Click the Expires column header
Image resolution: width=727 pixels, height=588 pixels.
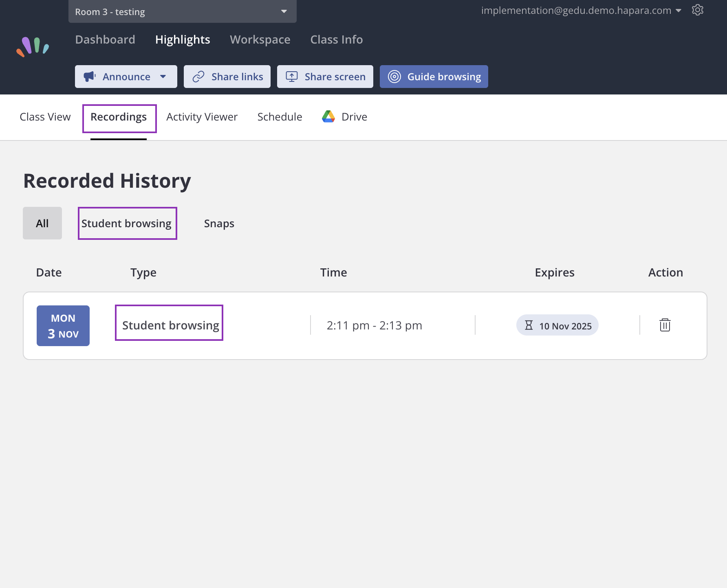click(x=555, y=273)
